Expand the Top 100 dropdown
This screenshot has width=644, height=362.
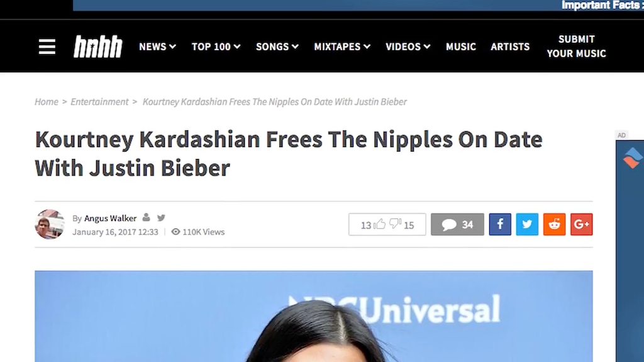click(x=216, y=47)
